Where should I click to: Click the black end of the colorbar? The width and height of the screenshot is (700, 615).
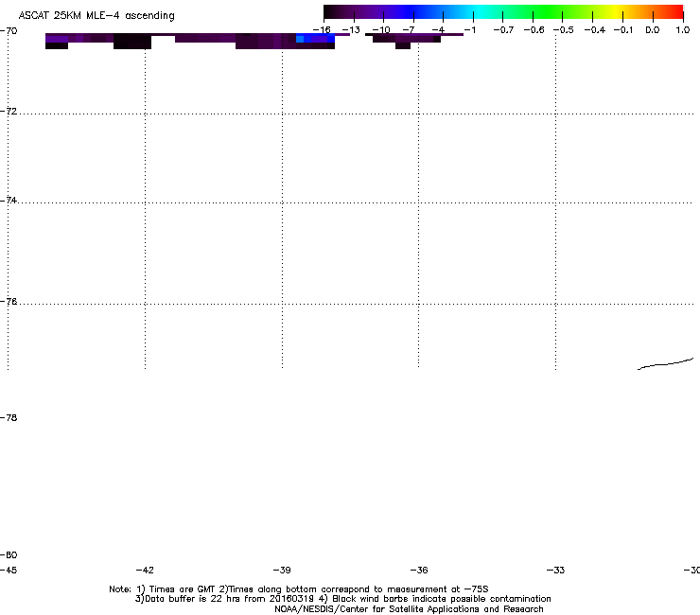(x=333, y=11)
